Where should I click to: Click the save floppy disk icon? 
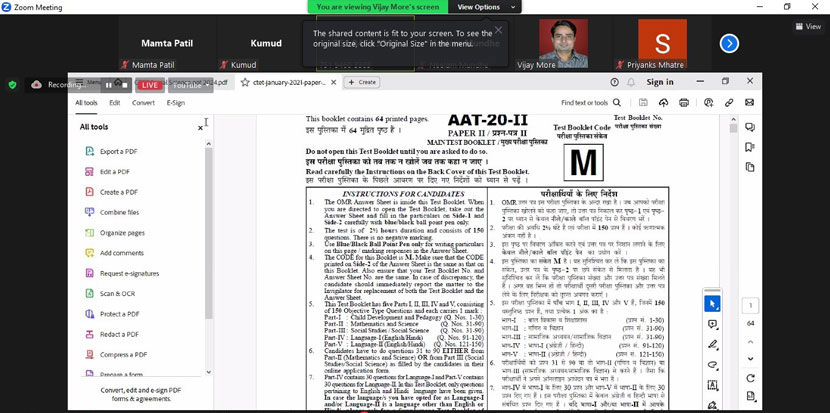coord(643,103)
